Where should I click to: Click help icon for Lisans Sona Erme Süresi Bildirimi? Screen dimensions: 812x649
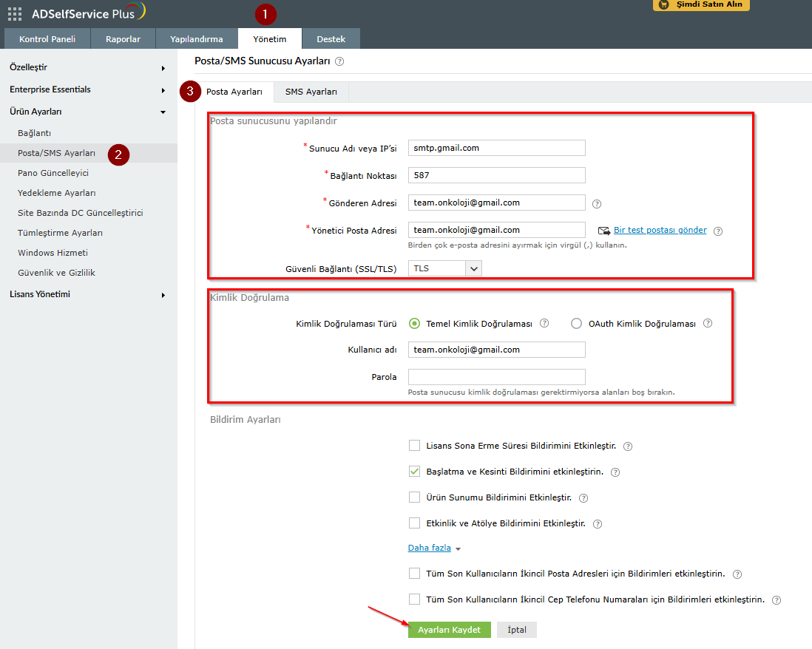pyautogui.click(x=628, y=446)
